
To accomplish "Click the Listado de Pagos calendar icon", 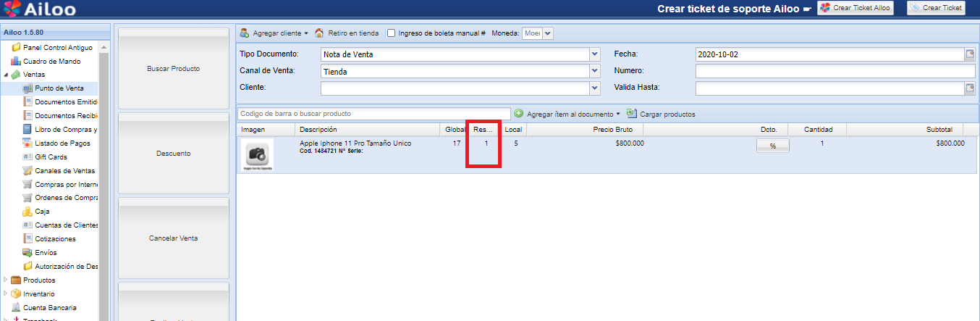I will tap(28, 143).
